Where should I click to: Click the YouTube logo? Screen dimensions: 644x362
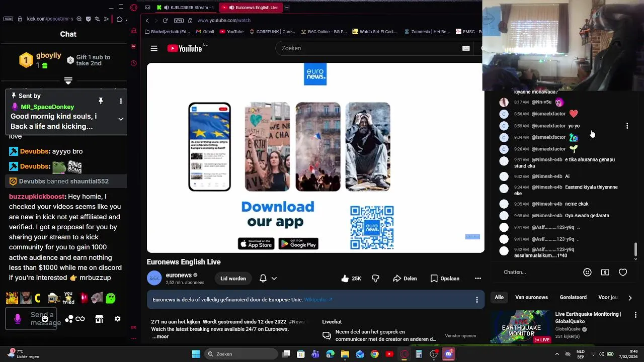coord(185,48)
